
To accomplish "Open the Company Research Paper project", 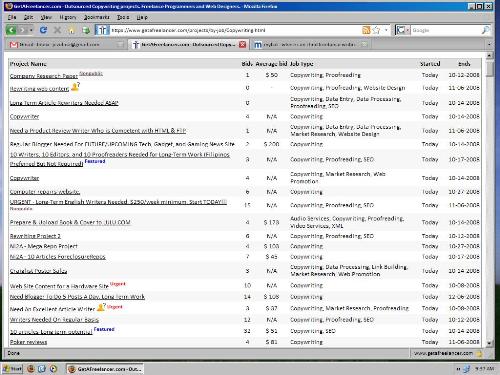I will click(44, 76).
